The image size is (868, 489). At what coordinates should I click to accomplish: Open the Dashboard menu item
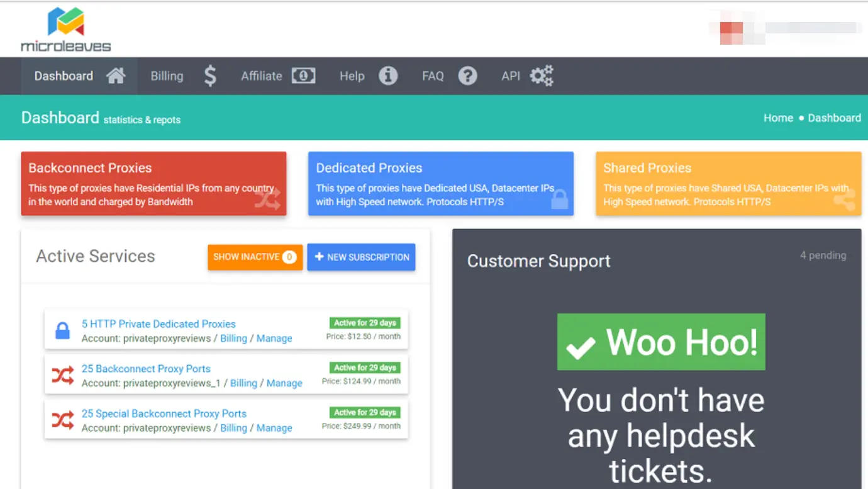(x=79, y=76)
